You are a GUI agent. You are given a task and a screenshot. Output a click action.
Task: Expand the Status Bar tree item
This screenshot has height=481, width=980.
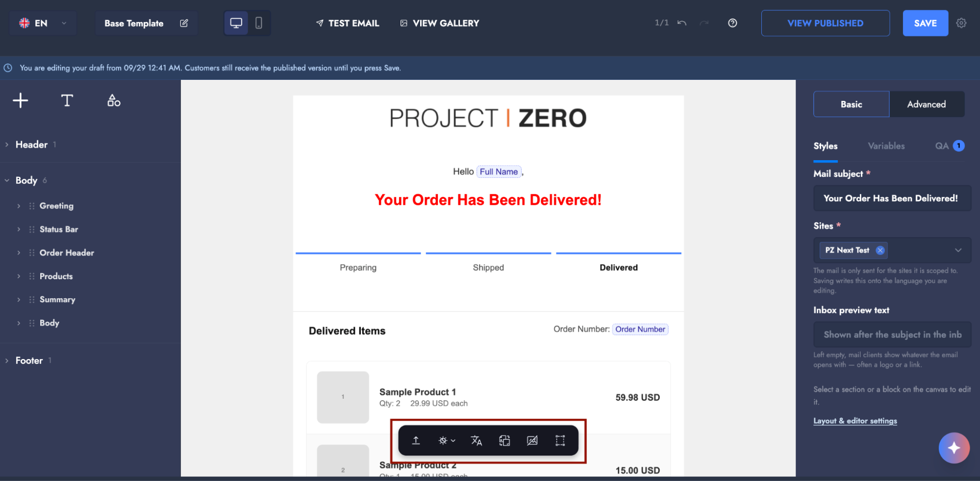(19, 229)
